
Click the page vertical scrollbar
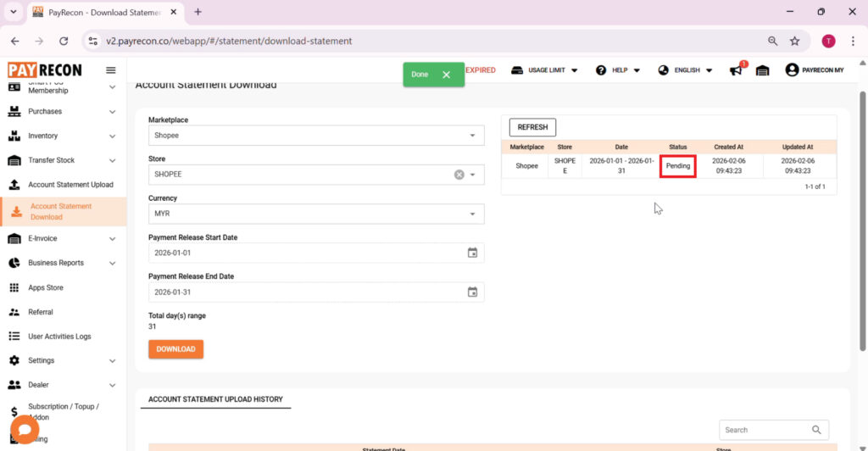click(862, 221)
